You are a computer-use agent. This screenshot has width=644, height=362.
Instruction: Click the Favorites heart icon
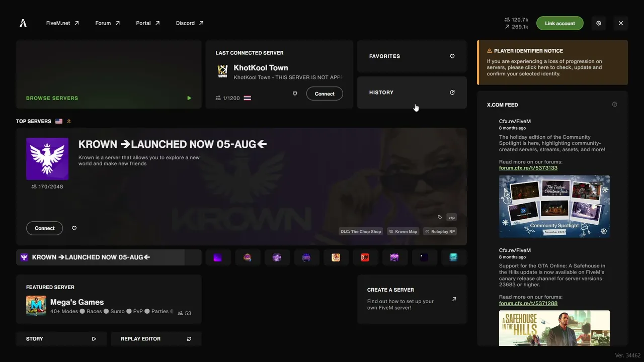[x=452, y=56]
